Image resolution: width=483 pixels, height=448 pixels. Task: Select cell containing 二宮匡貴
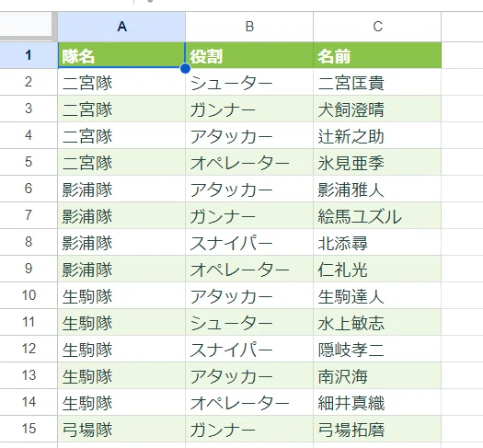click(377, 82)
